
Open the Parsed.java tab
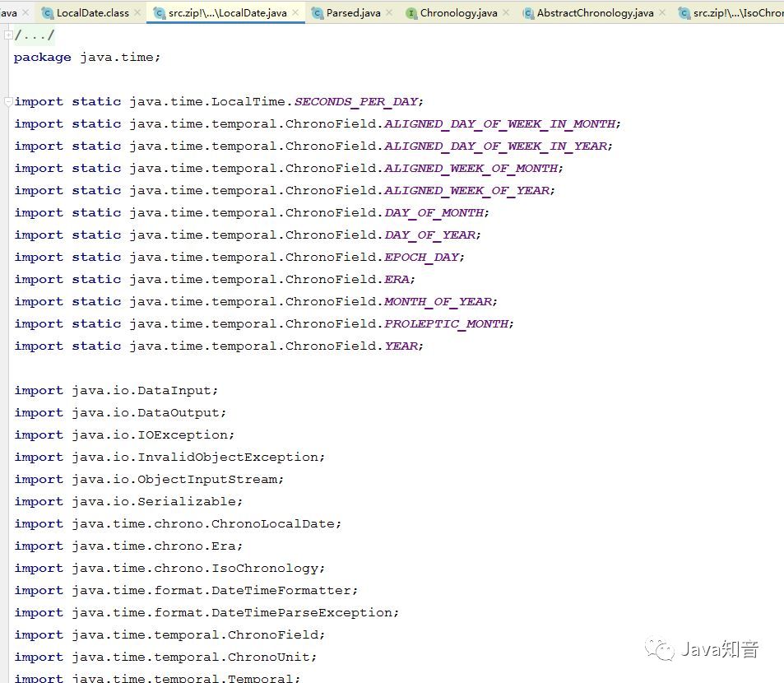[x=353, y=13]
